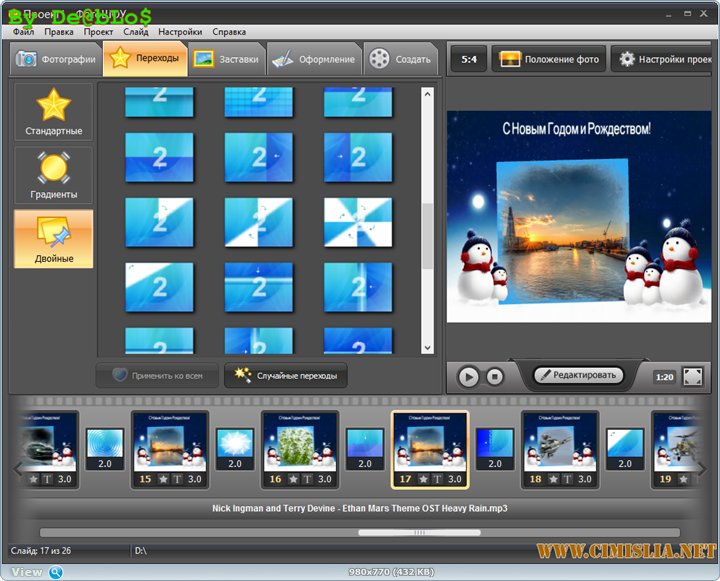720x581 pixels.
Task: Stop the slideshow preview
Action: click(494, 377)
